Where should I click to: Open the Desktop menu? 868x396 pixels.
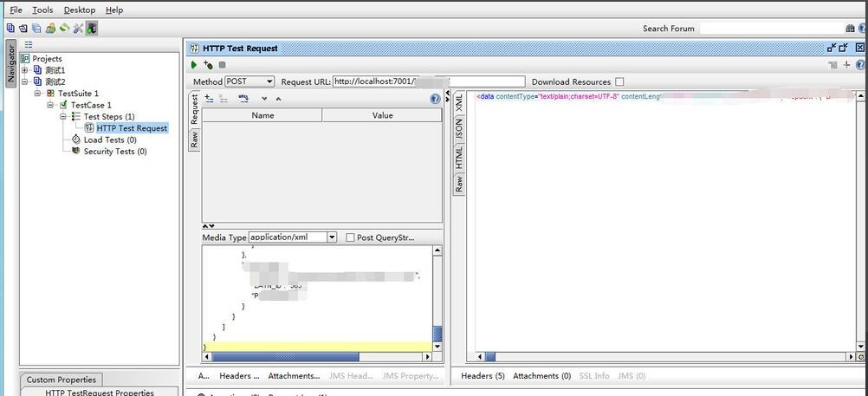tap(80, 10)
